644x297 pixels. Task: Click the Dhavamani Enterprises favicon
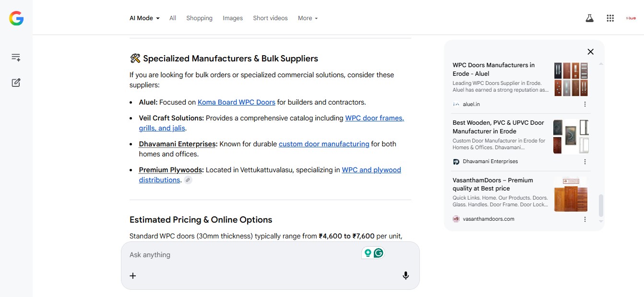[x=456, y=162]
